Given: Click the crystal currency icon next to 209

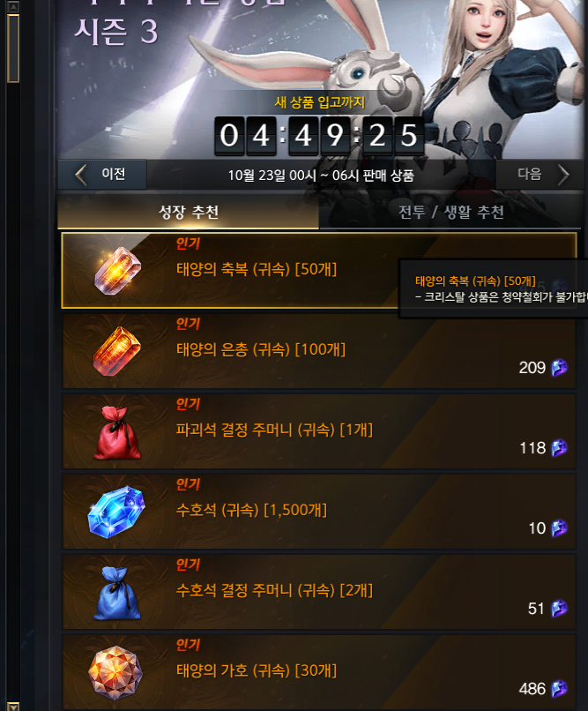Looking at the screenshot, I should [x=559, y=368].
